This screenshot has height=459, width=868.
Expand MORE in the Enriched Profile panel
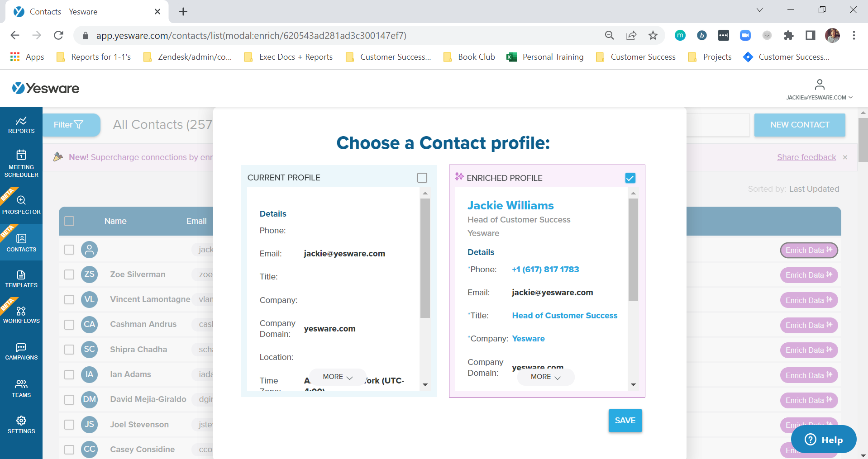pos(546,377)
